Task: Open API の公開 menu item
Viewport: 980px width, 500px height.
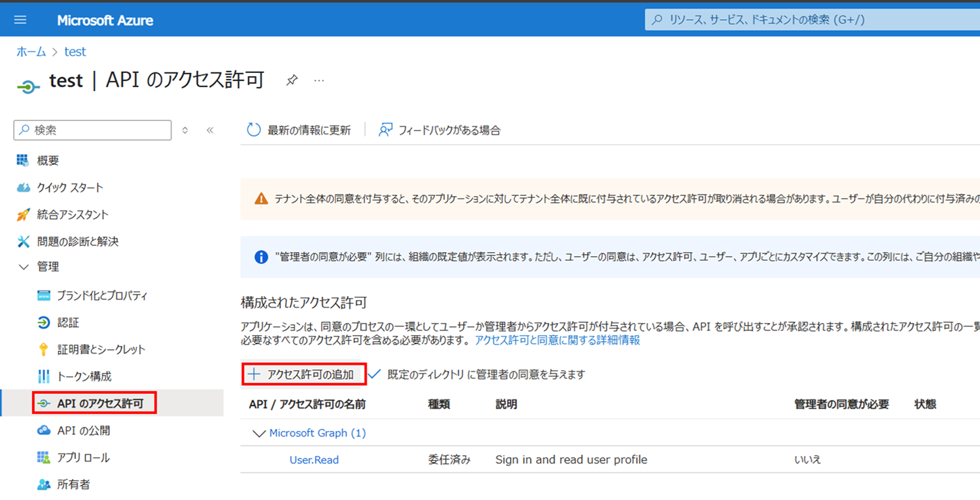Action: click(84, 430)
